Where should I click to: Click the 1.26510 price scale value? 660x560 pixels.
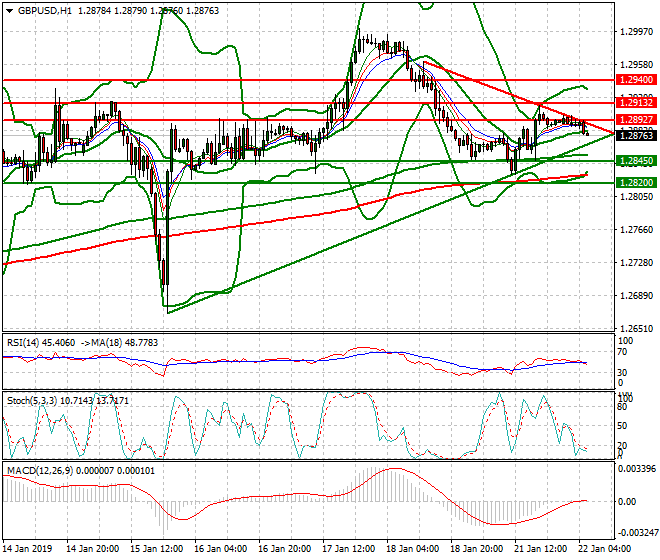tap(637, 328)
